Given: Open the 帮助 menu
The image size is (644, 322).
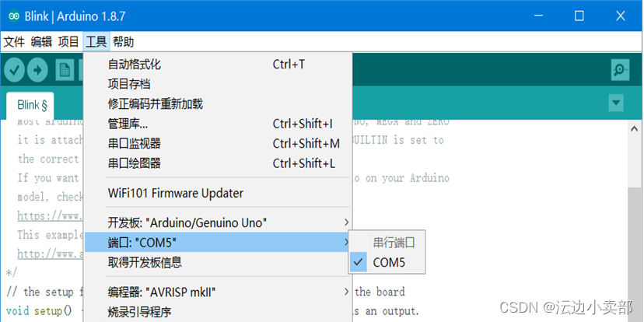Looking at the screenshot, I should click(x=123, y=41).
